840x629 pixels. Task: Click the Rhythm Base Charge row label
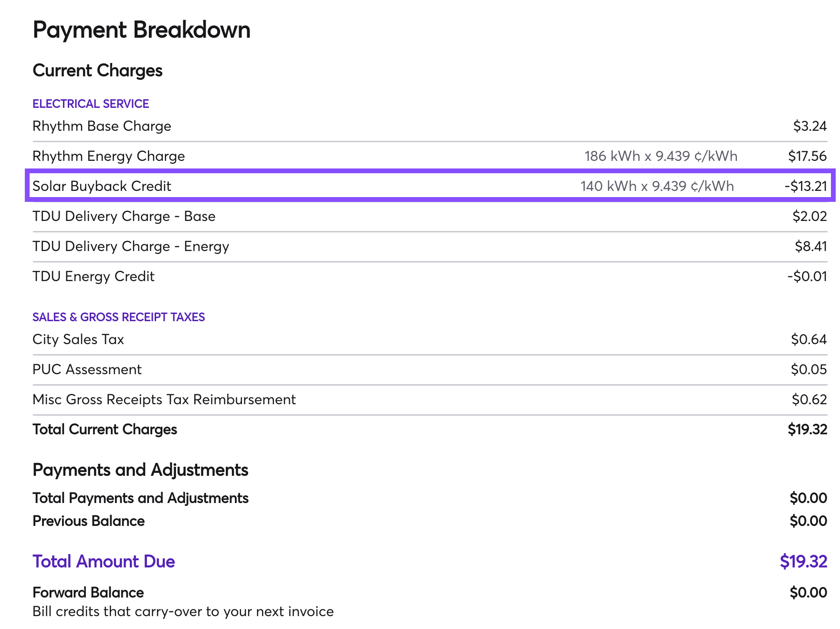(x=102, y=126)
